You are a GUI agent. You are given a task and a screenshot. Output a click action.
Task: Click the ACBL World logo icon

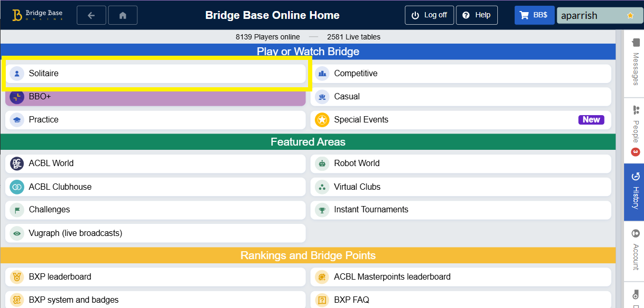[17, 163]
